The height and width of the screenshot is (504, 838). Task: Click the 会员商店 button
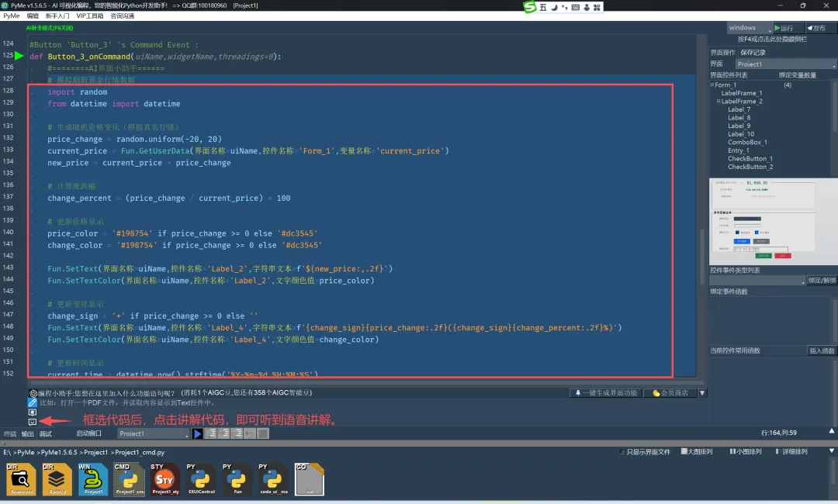click(x=670, y=393)
